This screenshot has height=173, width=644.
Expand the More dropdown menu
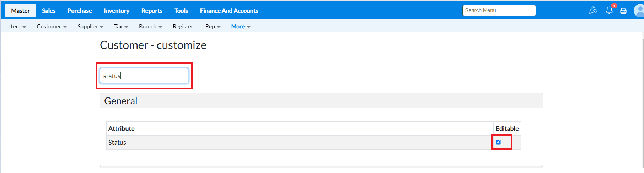point(241,27)
